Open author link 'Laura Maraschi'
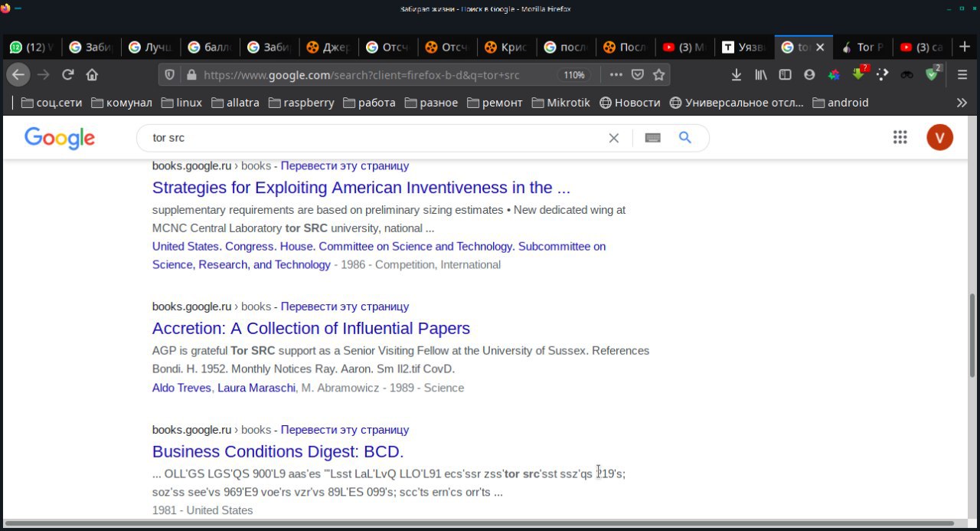Image resolution: width=980 pixels, height=531 pixels. [256, 388]
